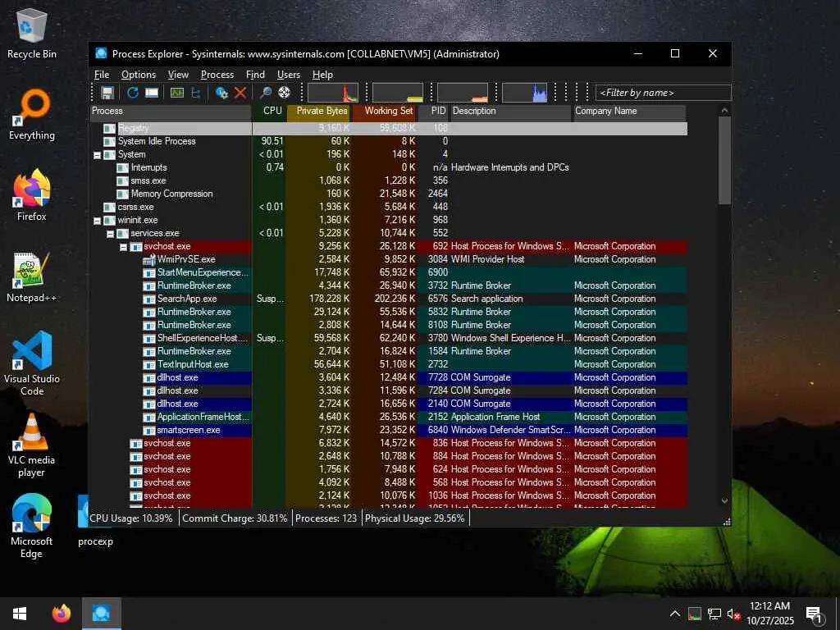The image size is (840, 630).
Task: Select the Notepad++ desktop icon
Action: tap(32, 277)
